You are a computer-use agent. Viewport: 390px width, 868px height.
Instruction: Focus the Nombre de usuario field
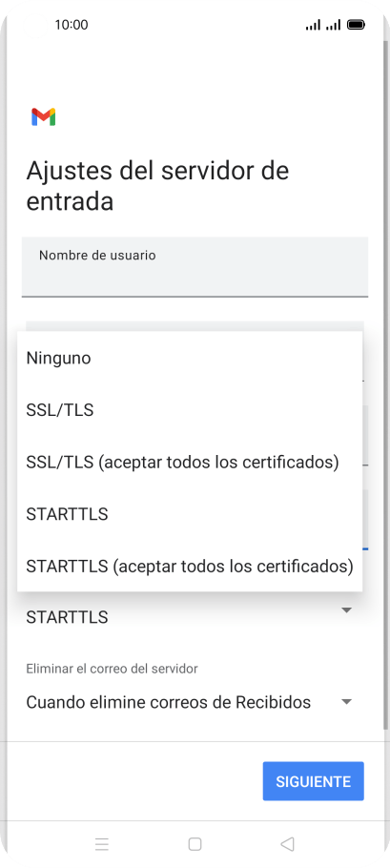coord(195,267)
